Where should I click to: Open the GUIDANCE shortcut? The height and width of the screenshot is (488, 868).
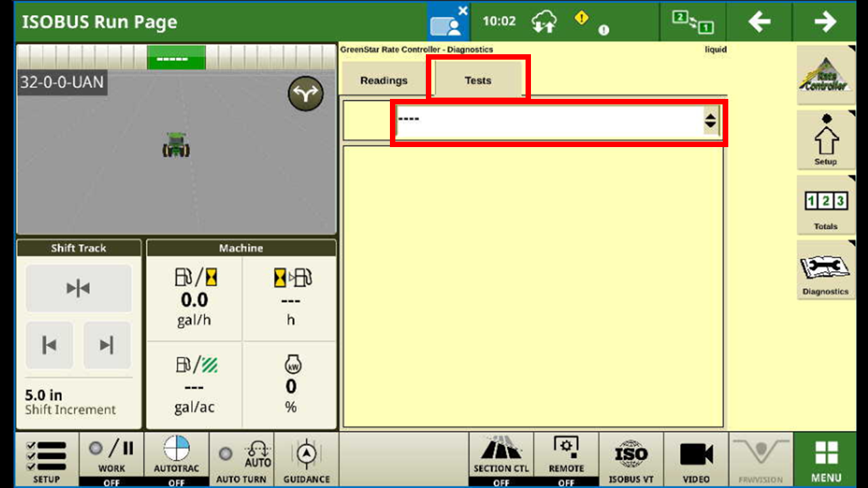tap(307, 460)
